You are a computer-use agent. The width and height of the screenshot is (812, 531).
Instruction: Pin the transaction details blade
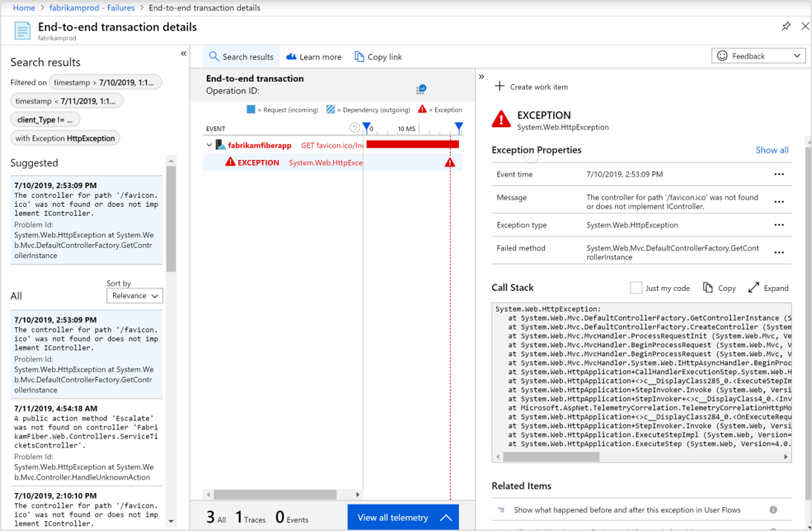tap(786, 26)
